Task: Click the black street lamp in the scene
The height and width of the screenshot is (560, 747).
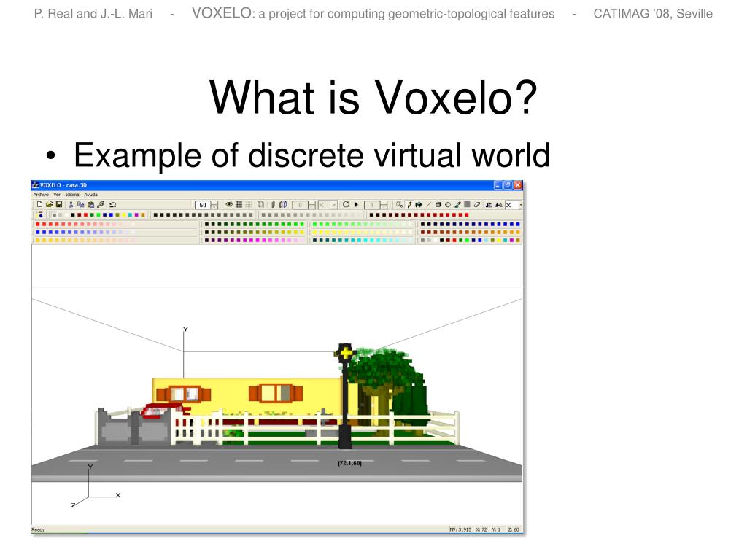Action: pos(344,396)
